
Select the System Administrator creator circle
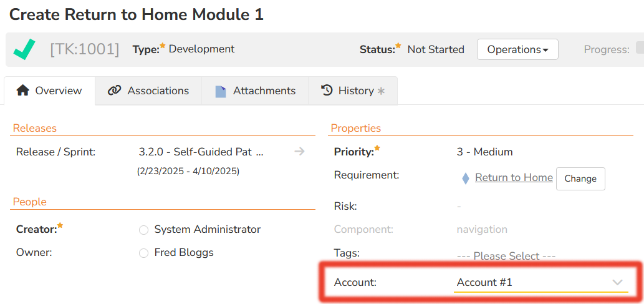click(x=143, y=230)
